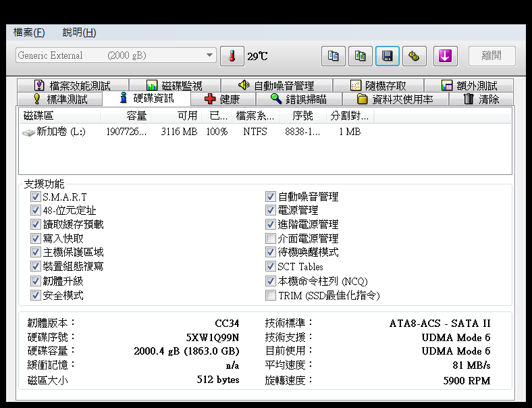Viewport: 532px width, 408px height.
Task: Click the thermometer temperature icon
Action: [x=232, y=56]
